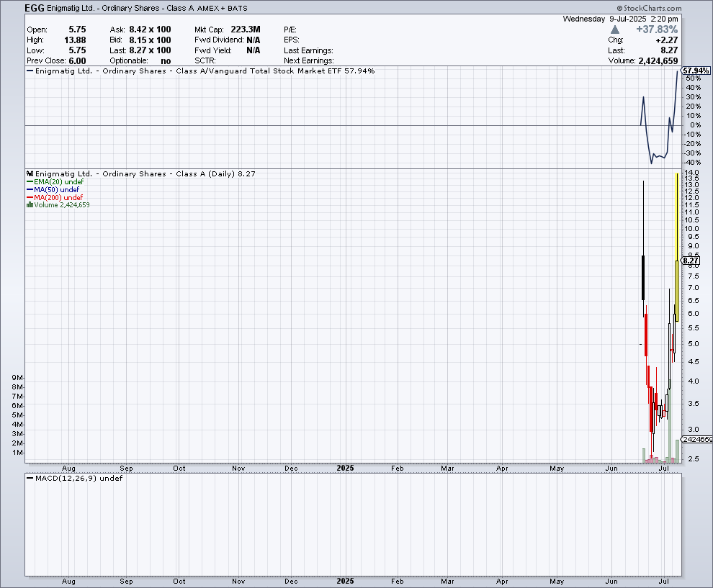Click the date Wednesday 9-Jul-2025 2:20 pm
This screenshot has height=588, width=713.
[x=620, y=19]
